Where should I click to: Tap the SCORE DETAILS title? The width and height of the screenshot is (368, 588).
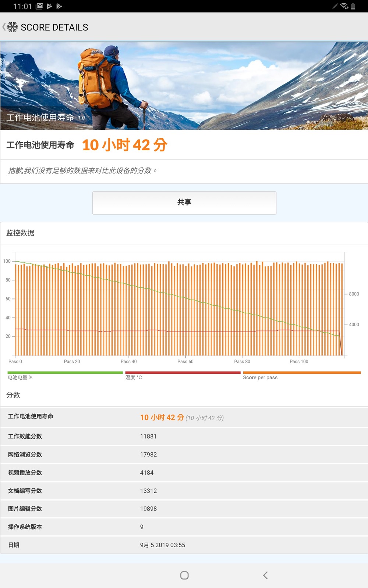pyautogui.click(x=54, y=28)
